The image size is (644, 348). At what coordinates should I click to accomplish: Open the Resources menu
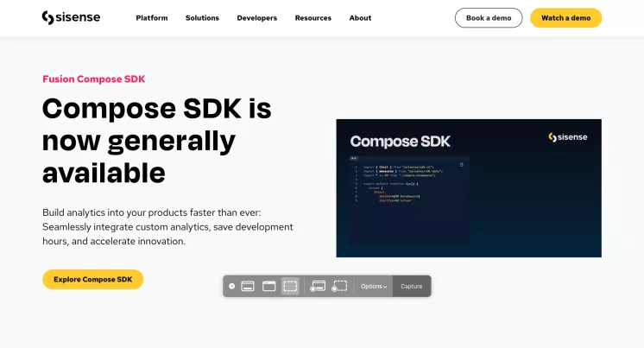tap(313, 18)
